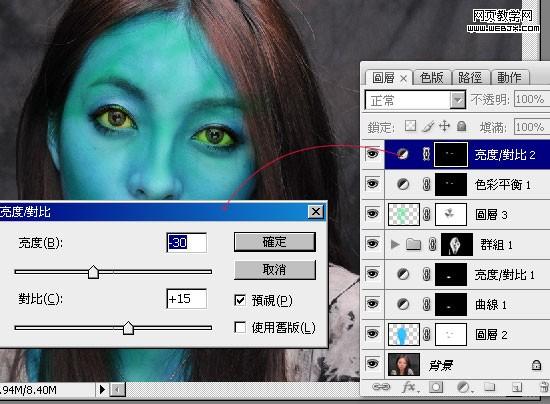
Task: Hide the 圖層 2 layer
Action: click(373, 334)
